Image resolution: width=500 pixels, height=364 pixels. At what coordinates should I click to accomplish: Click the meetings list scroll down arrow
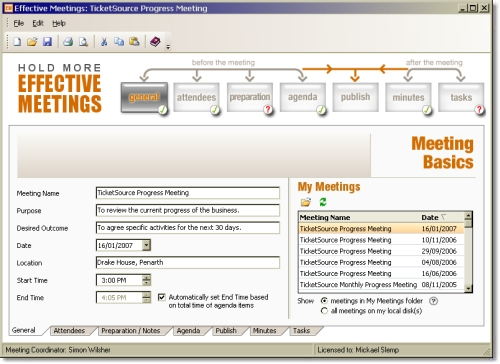(468, 289)
